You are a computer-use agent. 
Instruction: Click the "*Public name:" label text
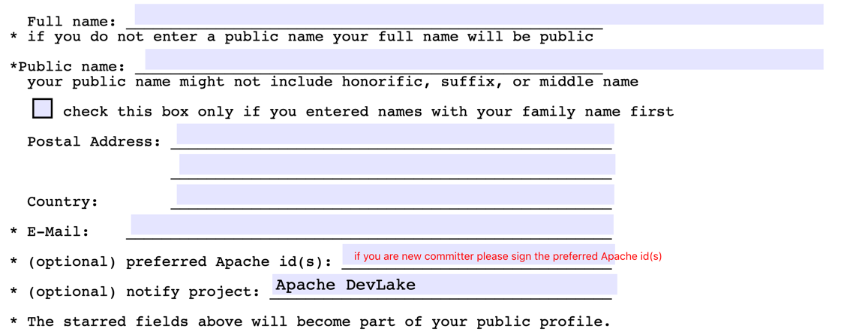point(68,67)
